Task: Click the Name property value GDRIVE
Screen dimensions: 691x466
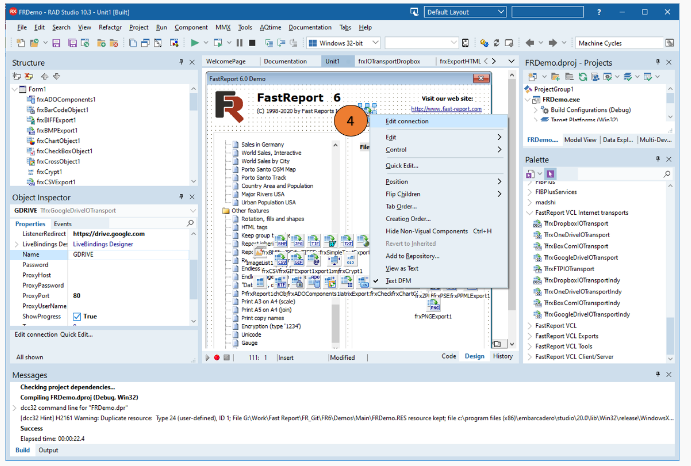Action: pyautogui.click(x=128, y=254)
